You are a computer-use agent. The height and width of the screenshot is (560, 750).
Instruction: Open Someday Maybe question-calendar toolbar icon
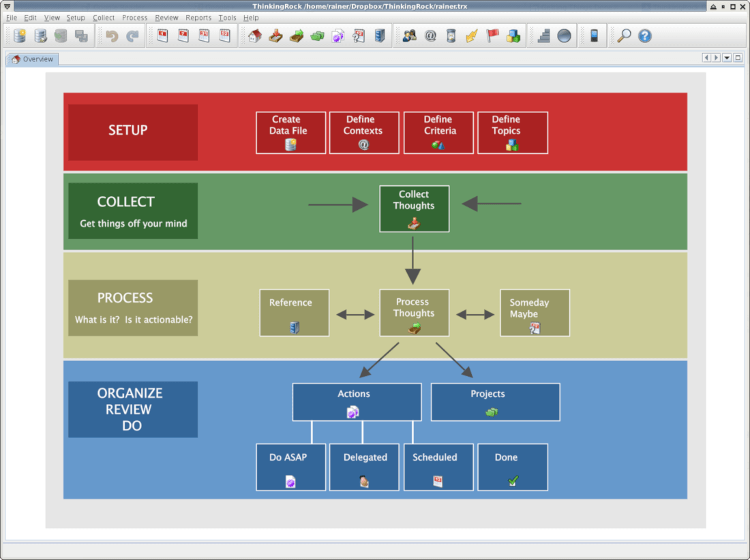pyautogui.click(x=359, y=36)
